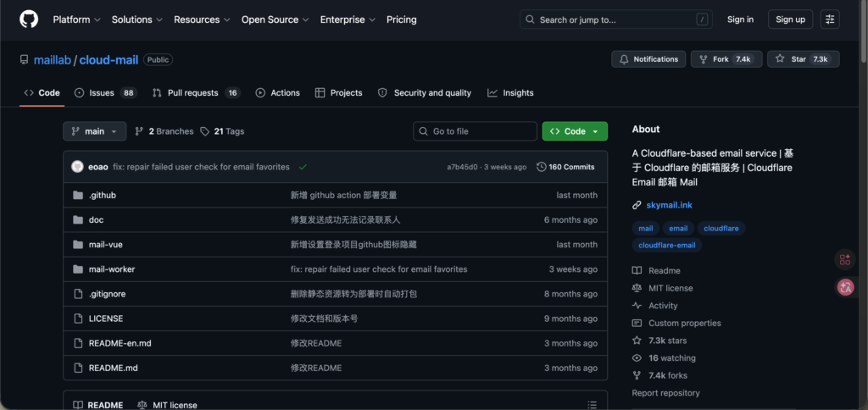Click the eoao author avatar
Screen dimensions: 868x410
coord(78,167)
